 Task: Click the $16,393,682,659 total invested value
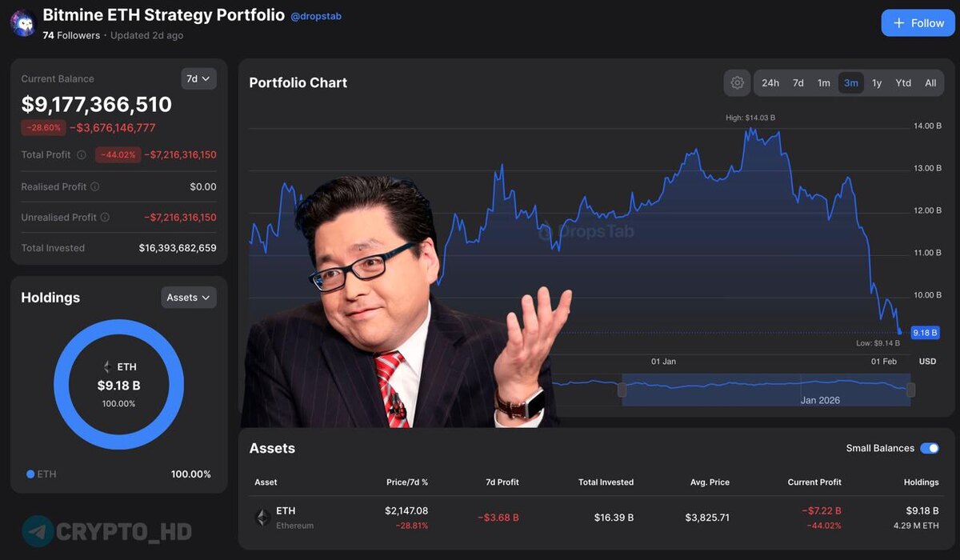178,248
